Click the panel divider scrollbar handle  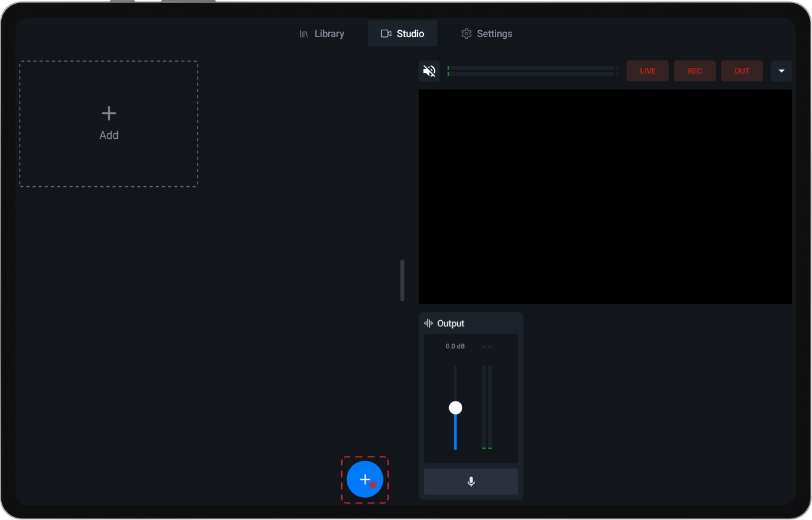[402, 280]
